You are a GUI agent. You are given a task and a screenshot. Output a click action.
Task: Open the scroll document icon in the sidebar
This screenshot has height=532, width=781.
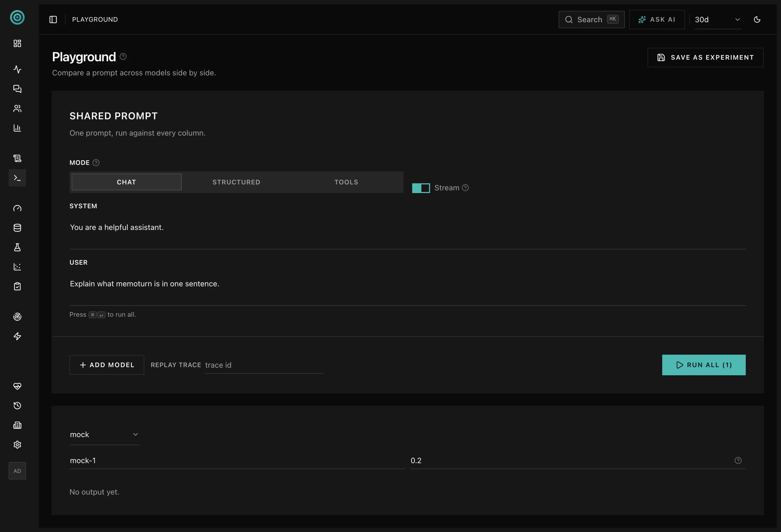pyautogui.click(x=17, y=158)
